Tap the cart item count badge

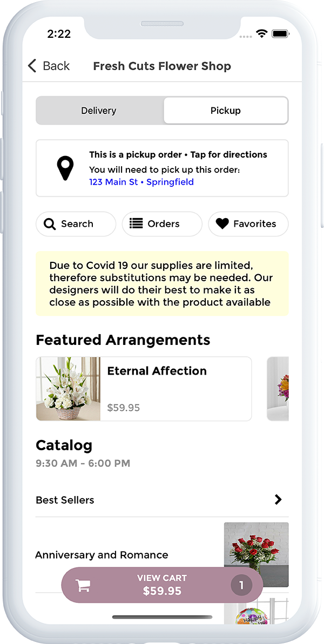(241, 585)
